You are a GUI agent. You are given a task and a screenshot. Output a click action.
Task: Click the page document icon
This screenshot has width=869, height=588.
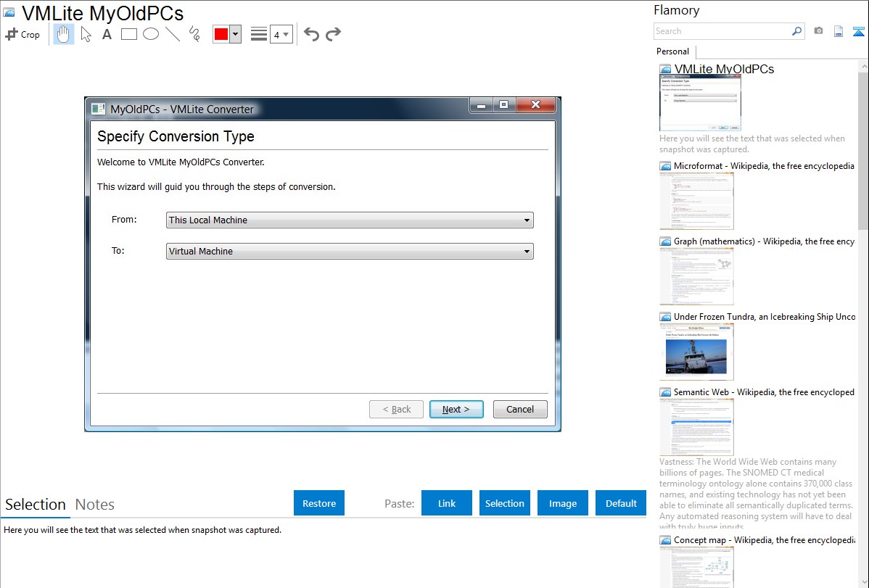pyautogui.click(x=839, y=31)
